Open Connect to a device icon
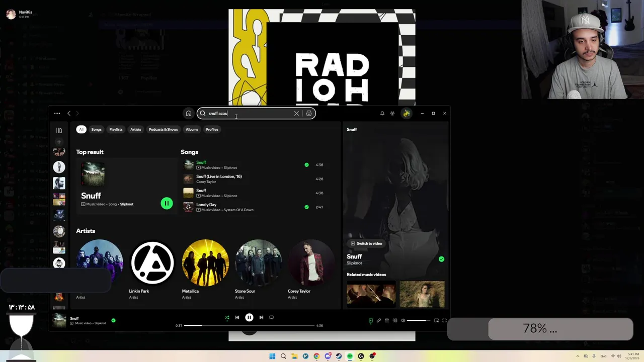This screenshot has width=644, height=362. 395,320
